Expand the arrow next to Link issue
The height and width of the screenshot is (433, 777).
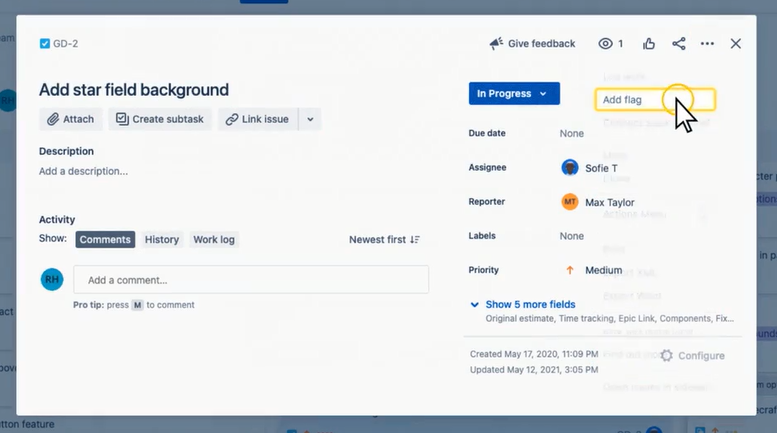click(x=310, y=119)
